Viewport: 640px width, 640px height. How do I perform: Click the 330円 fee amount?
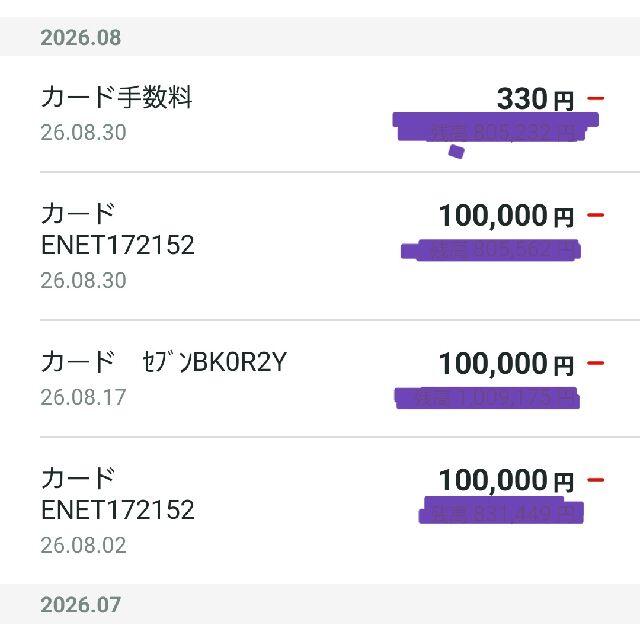pyautogui.click(x=535, y=99)
